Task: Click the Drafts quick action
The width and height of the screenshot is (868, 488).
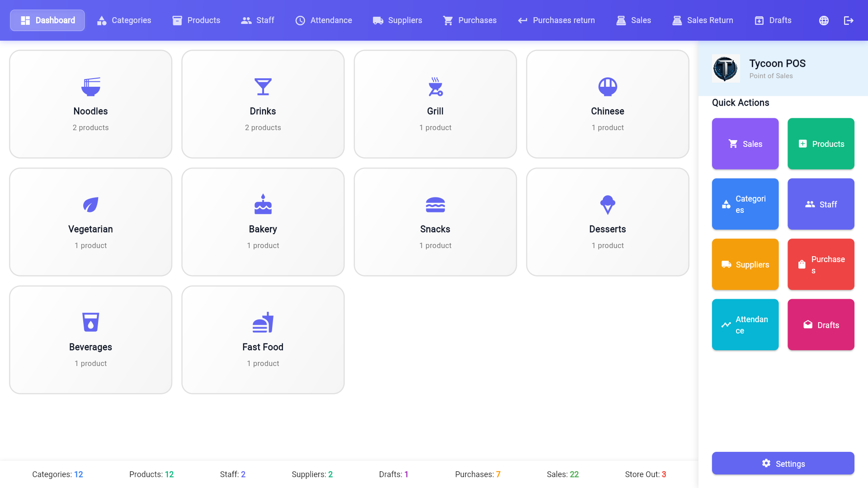Action: 821,324
